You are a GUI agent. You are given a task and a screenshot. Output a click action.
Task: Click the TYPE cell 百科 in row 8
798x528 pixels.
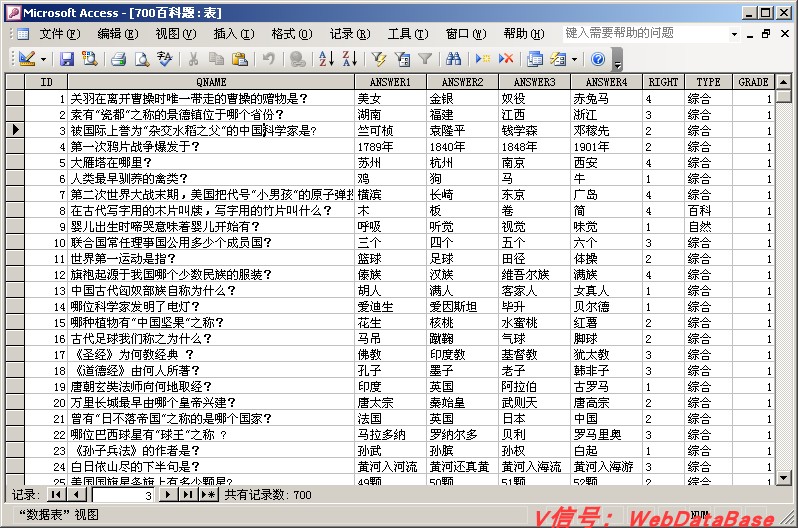point(708,210)
